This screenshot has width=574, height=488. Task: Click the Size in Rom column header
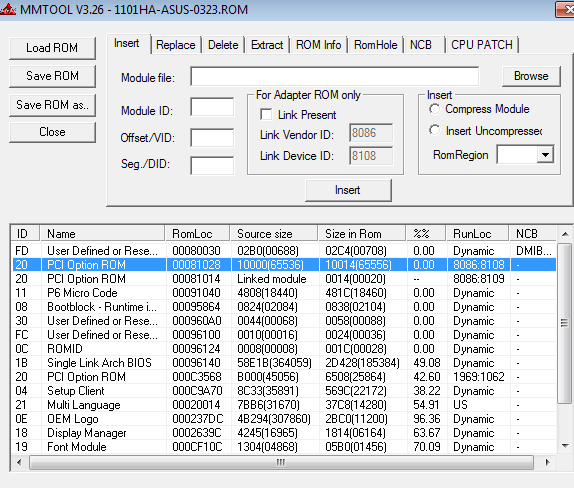(x=362, y=234)
